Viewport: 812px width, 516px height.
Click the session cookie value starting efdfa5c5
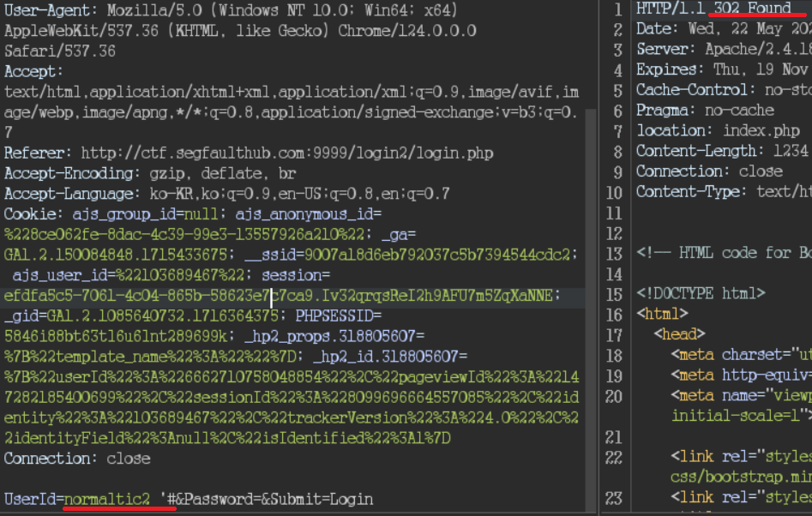[x=279, y=296]
